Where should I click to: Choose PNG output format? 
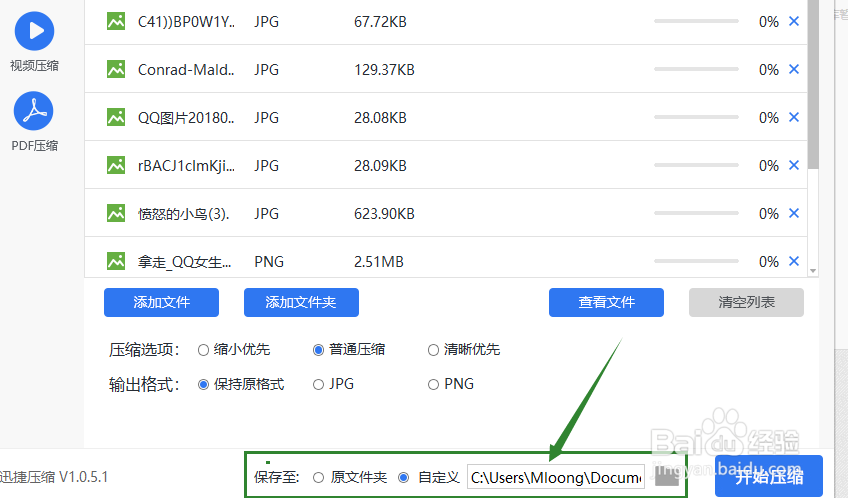(433, 384)
